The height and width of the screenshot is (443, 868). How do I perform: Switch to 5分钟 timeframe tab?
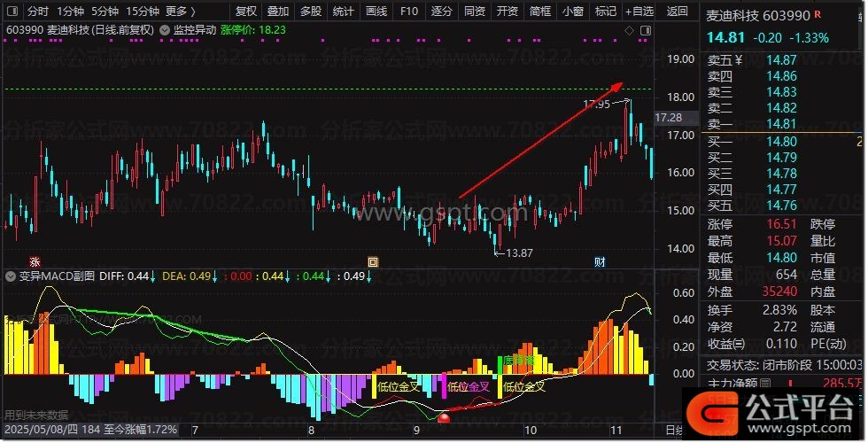pos(104,12)
